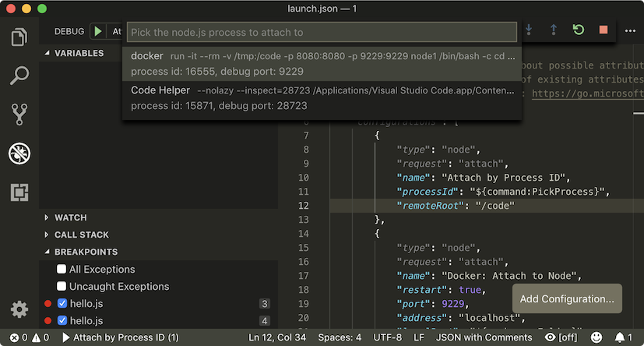Open the Explorer view in activity bar
This screenshot has width=644, height=346.
19,37
